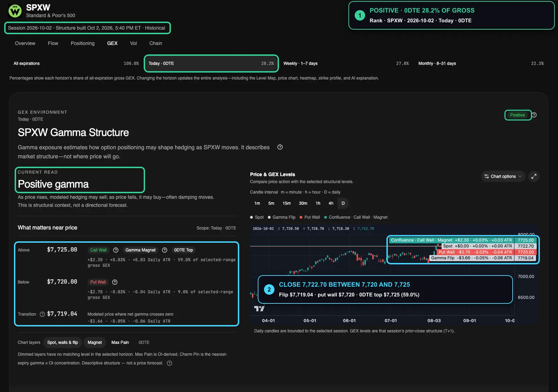Image resolution: width=558 pixels, height=392 pixels.
Task: Click the Confluence teal legend dot
Action: point(325,217)
